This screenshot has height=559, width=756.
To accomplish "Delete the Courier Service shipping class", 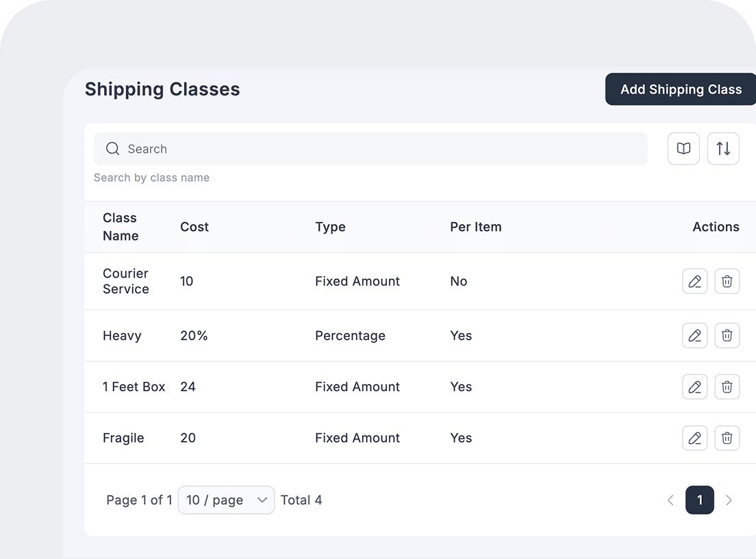I will 727,282.
